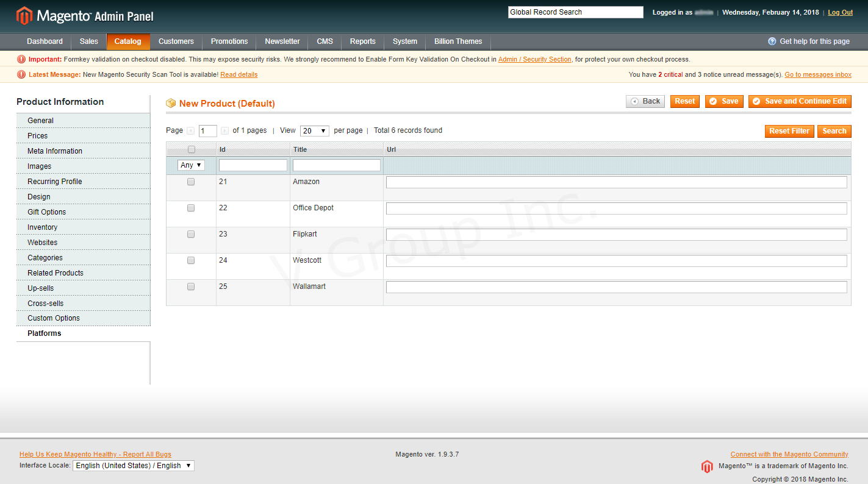The image size is (868, 484).
Task: Toggle the select-all header checkbox
Action: coord(192,149)
